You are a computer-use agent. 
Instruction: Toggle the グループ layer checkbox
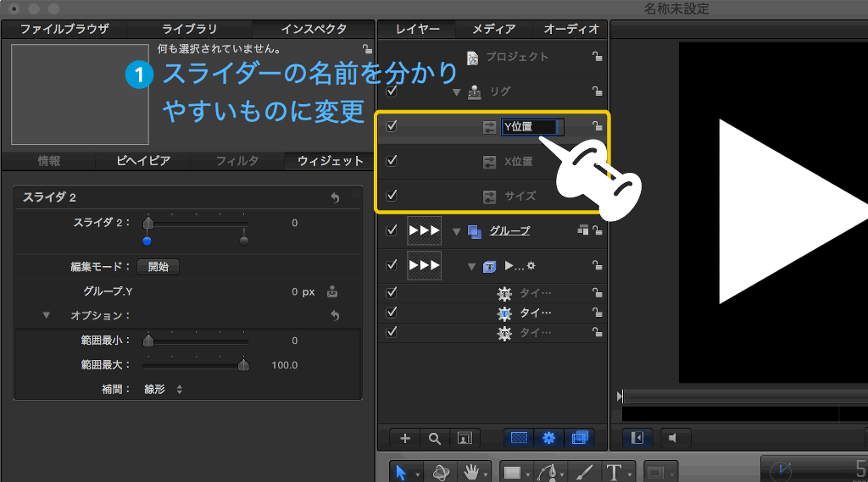click(392, 230)
